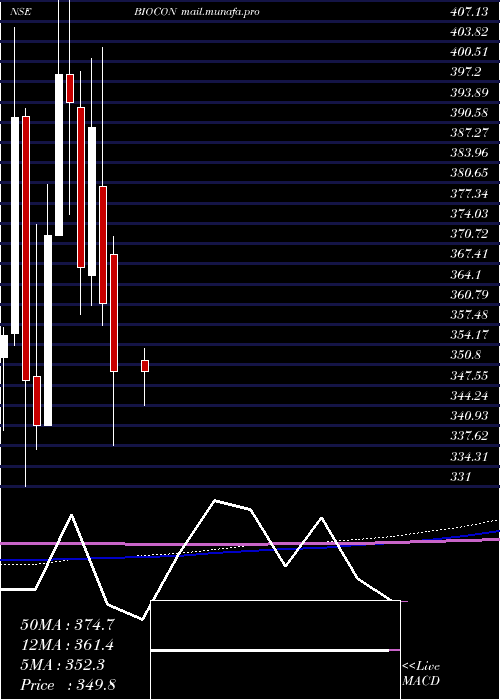Click the 357.48 price axis label
The width and height of the screenshot is (500, 700).
tap(469, 315)
